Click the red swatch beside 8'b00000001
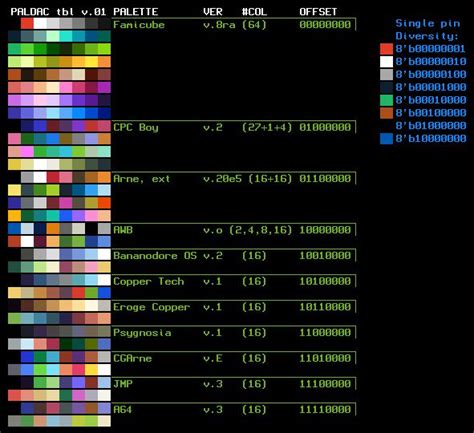 click(x=386, y=49)
